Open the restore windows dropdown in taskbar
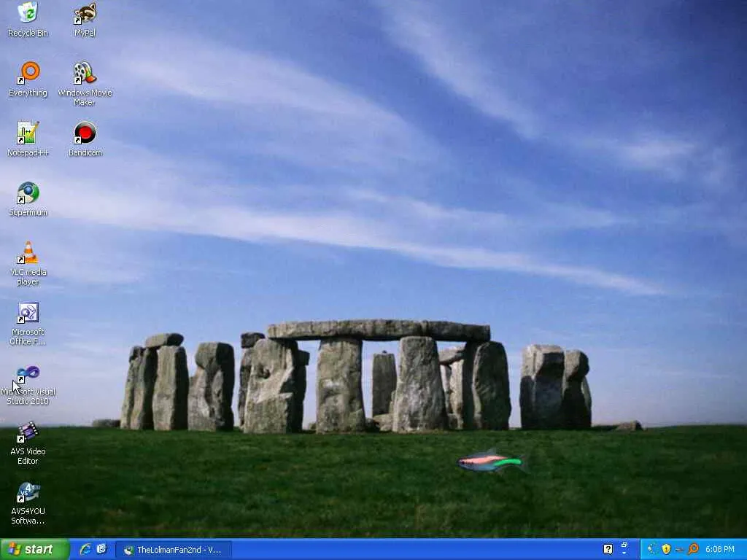The image size is (747, 560). (624, 548)
